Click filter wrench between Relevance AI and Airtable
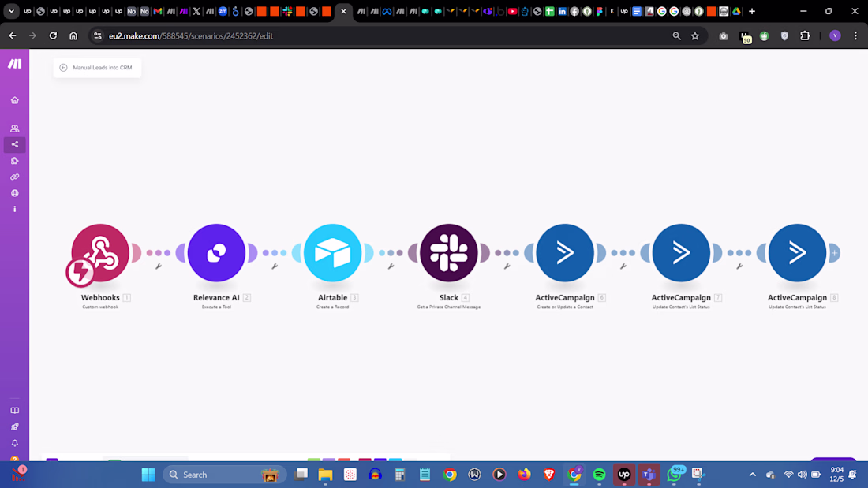Viewport: 868px width, 488px height. coord(275,266)
